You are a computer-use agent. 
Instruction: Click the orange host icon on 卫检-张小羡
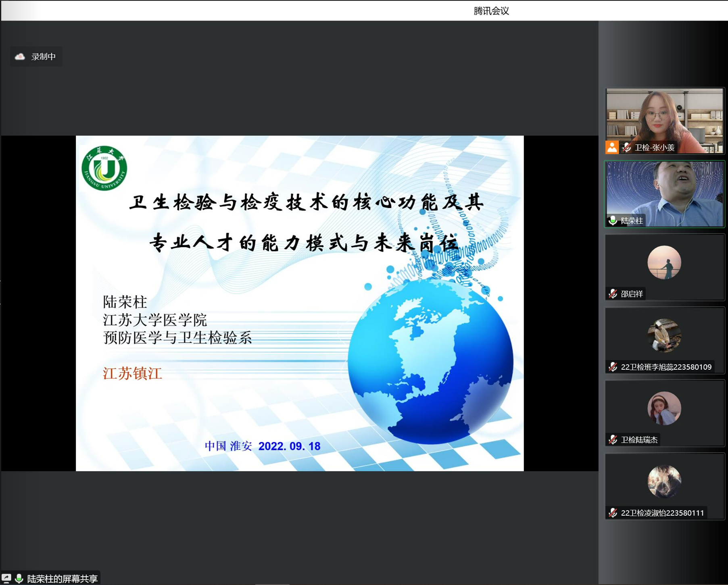(612, 148)
